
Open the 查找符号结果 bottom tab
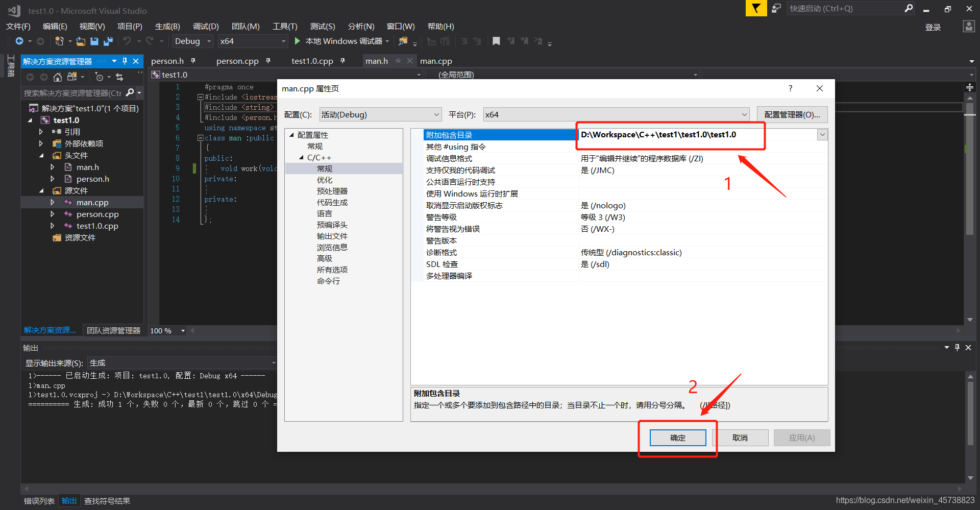(107, 501)
